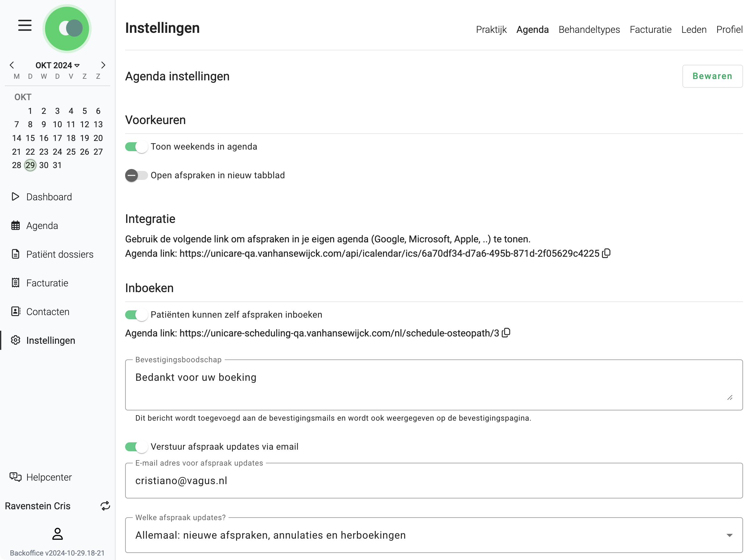Viewport: 752px width, 560px height.
Task: Open Patiënt dossiers via its document icon
Action: [16, 254]
